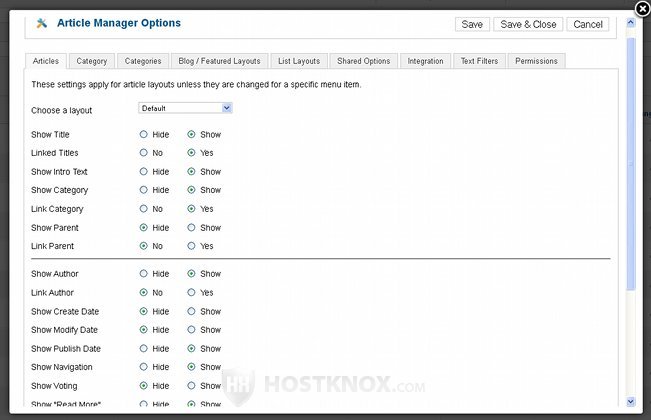The height and width of the screenshot is (420, 651).
Task: Open the Text Filters tab
Action: point(479,61)
